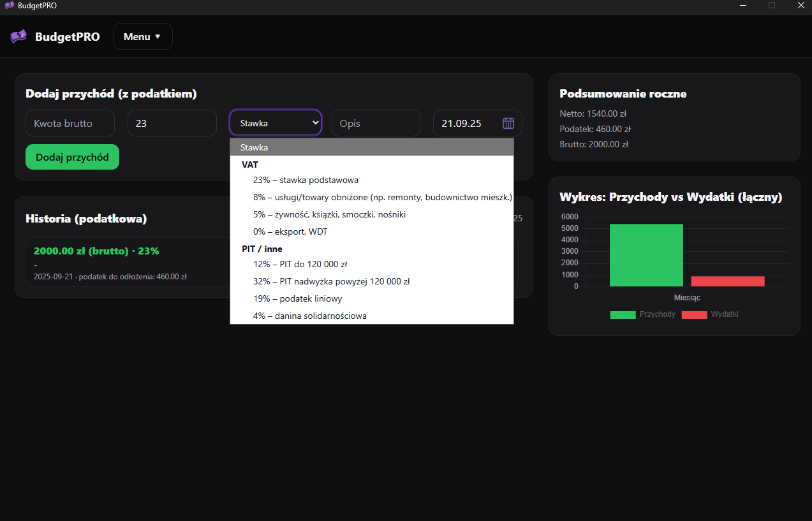Open the Menu dropdown button
Image resolution: width=812 pixels, height=521 pixels.
(142, 36)
